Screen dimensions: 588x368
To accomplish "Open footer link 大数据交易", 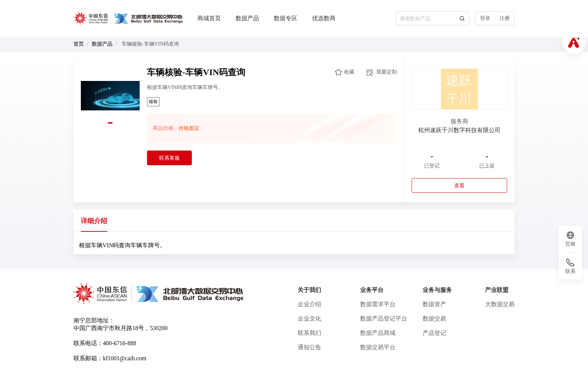I will click(500, 304).
